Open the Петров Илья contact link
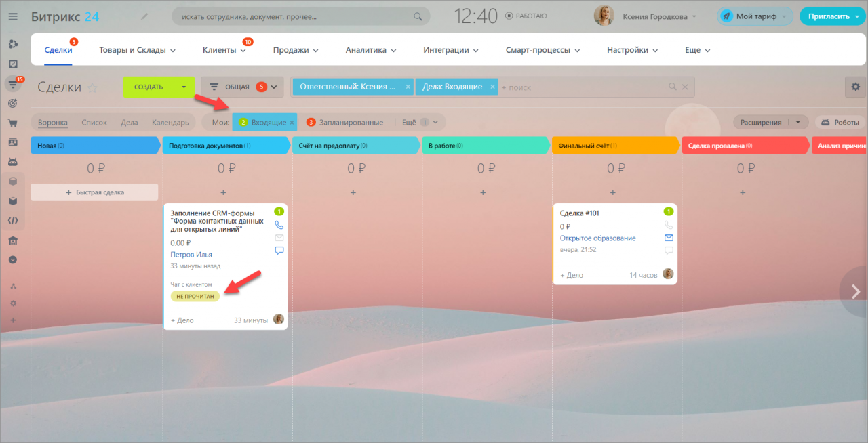This screenshot has width=868, height=443. (191, 255)
